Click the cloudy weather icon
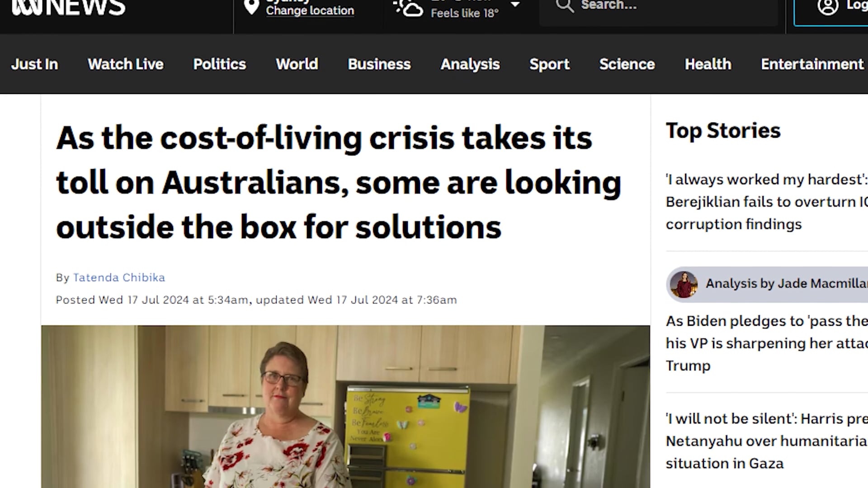Viewport: 868px width, 488px height. click(x=408, y=8)
